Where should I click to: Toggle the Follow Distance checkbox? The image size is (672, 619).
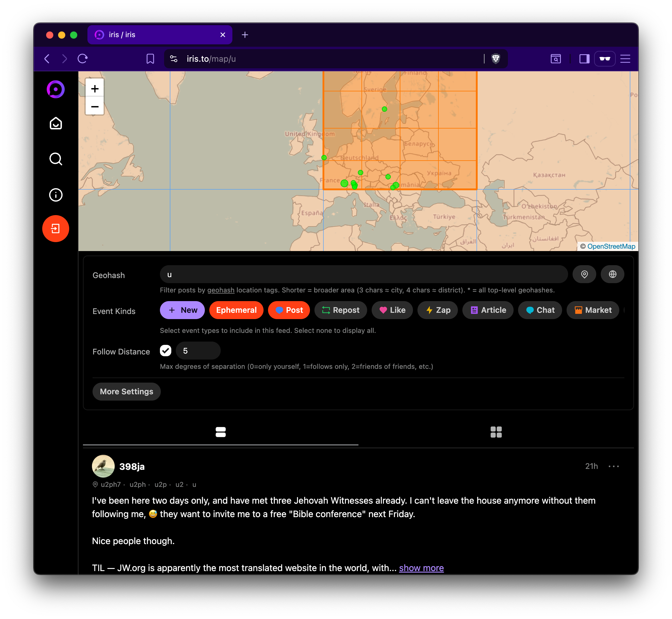[165, 351]
